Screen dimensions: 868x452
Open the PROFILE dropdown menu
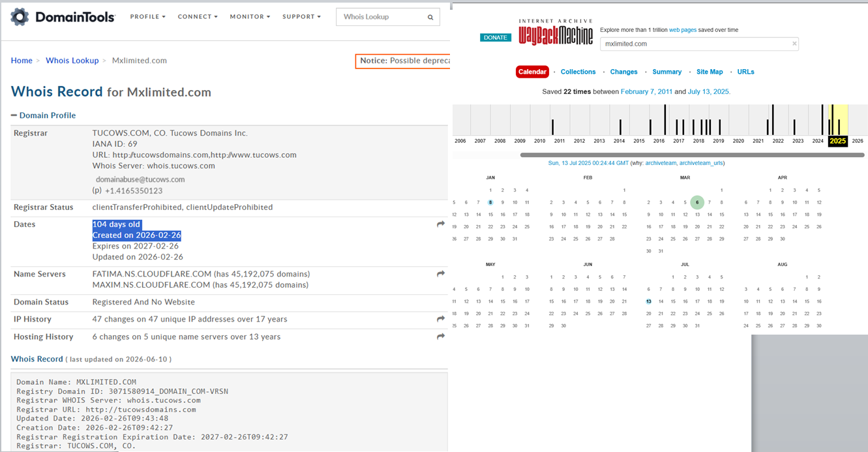(147, 17)
